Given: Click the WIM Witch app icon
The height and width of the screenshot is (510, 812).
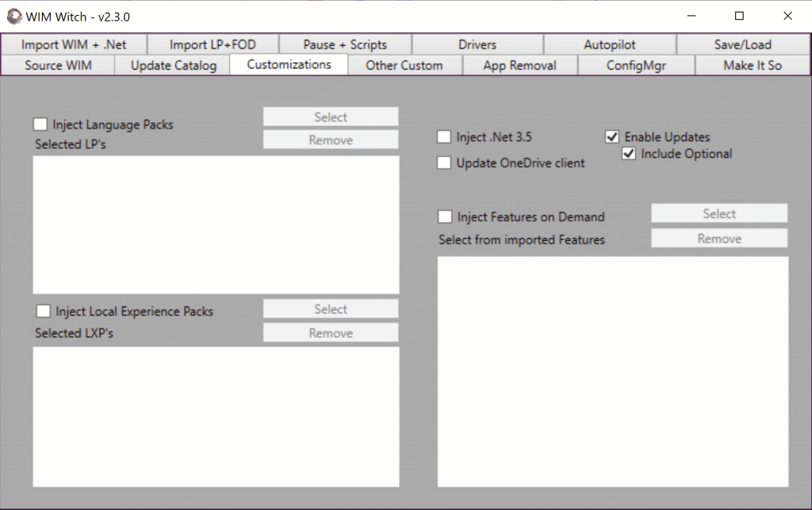Looking at the screenshot, I should point(14,17).
